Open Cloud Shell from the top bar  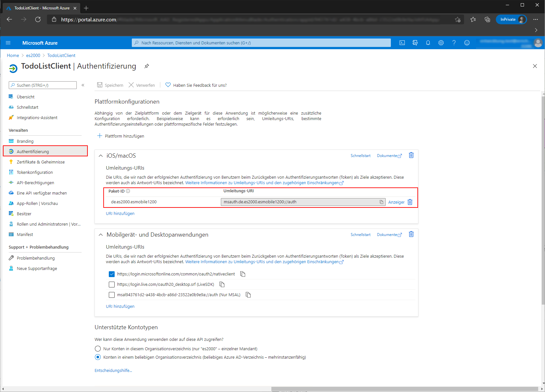point(402,43)
